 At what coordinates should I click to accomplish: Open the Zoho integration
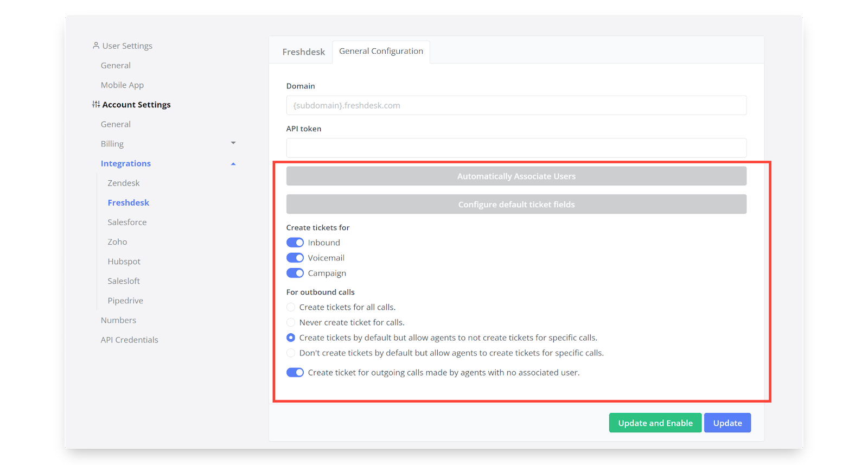click(117, 241)
